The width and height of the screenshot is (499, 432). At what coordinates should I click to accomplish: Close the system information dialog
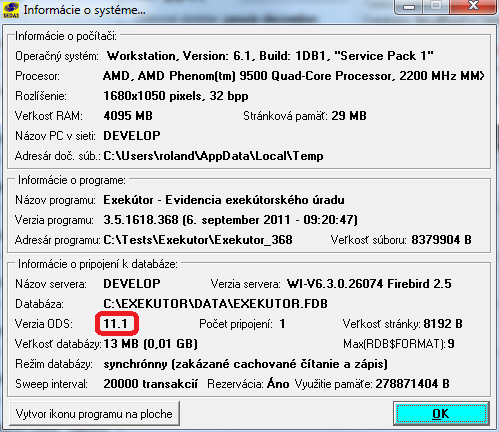pyautogui.click(x=473, y=6)
